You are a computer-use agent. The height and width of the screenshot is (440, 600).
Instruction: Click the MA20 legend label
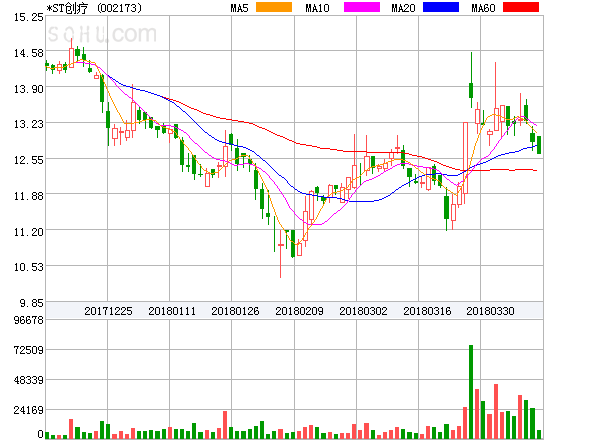(x=403, y=8)
